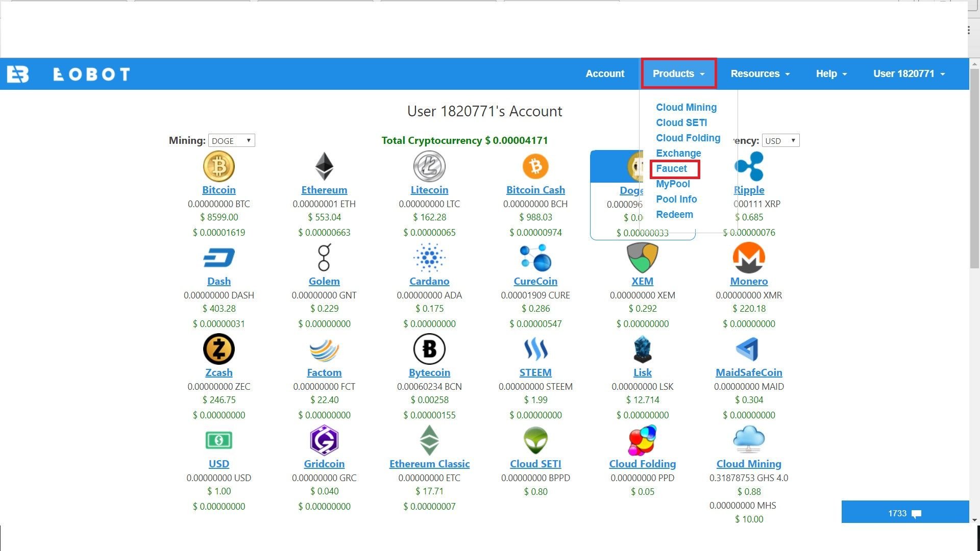
Task: Expand the Help dropdown menu
Action: 831,73
